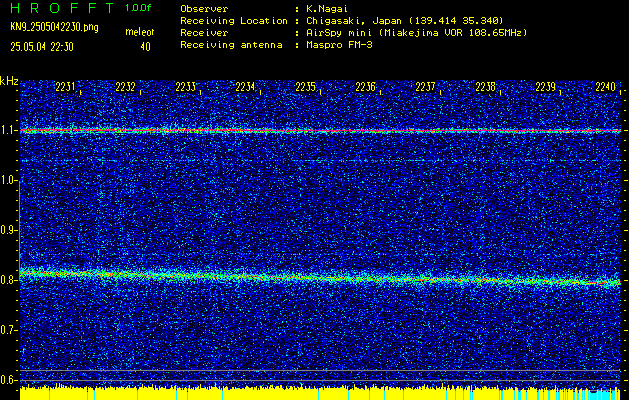This screenshot has height=400, width=629.
Task: Click the drifting signal trace near 0.8 kHz
Action: click(320, 277)
